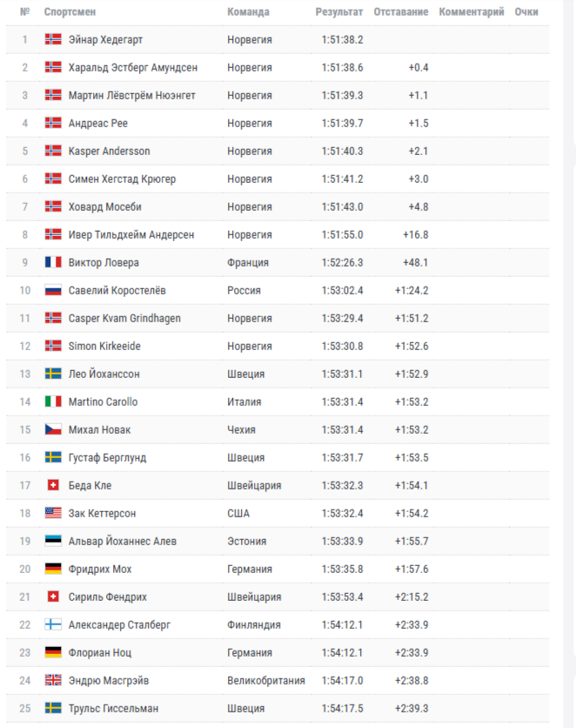Click Russian flag beside Савелий Коростелёв
Image resolution: width=576 pixels, height=728 pixels.
[53, 291]
